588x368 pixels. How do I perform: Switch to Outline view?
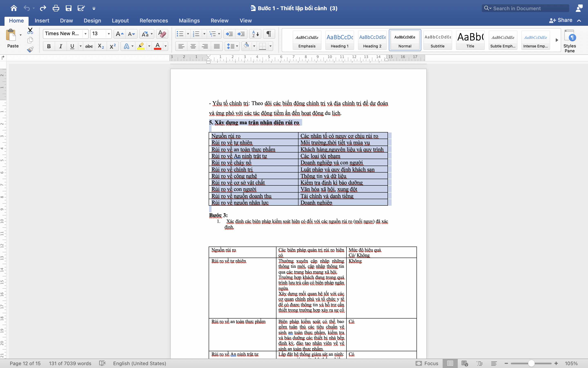(480, 363)
